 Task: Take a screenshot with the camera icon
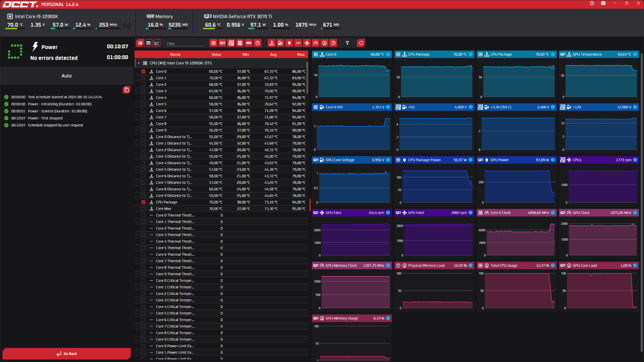coord(603,3)
